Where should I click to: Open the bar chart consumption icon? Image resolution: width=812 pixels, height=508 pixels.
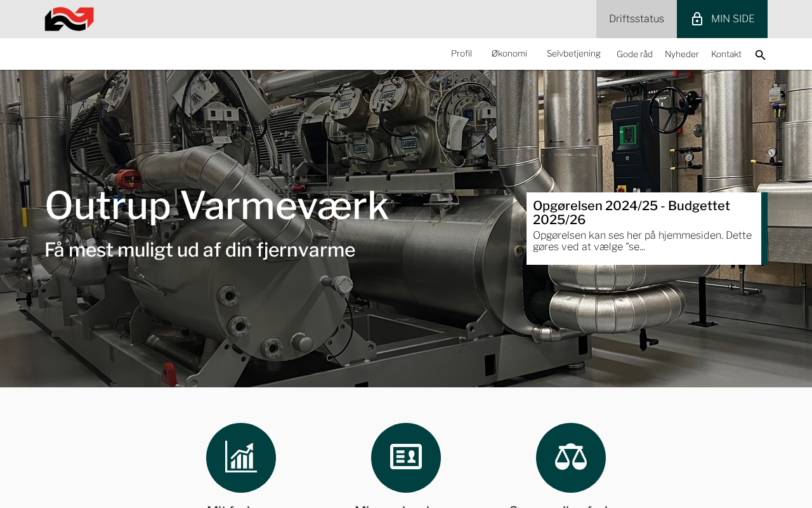point(241,458)
